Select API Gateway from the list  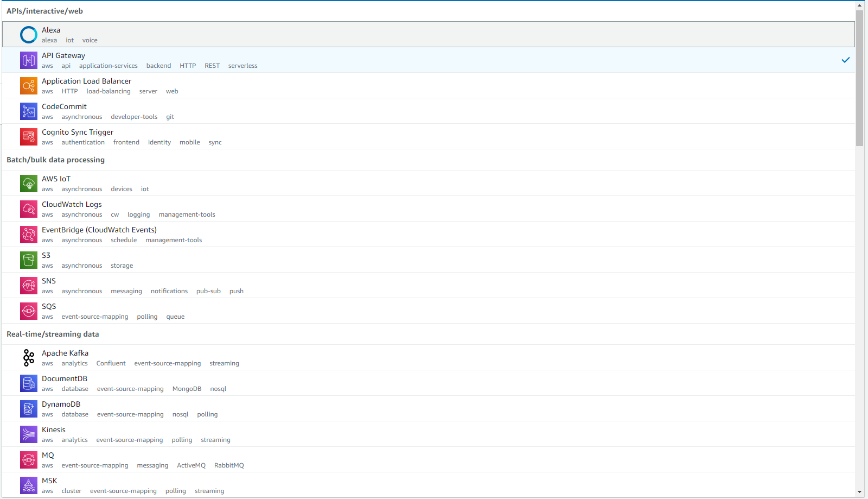(429, 60)
